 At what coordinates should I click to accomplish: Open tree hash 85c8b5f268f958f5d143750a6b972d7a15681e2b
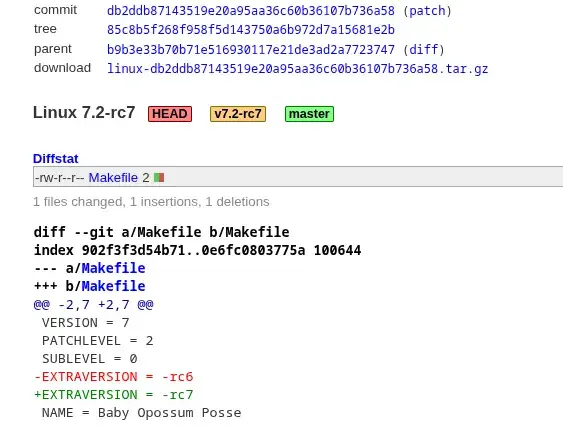tap(251, 29)
